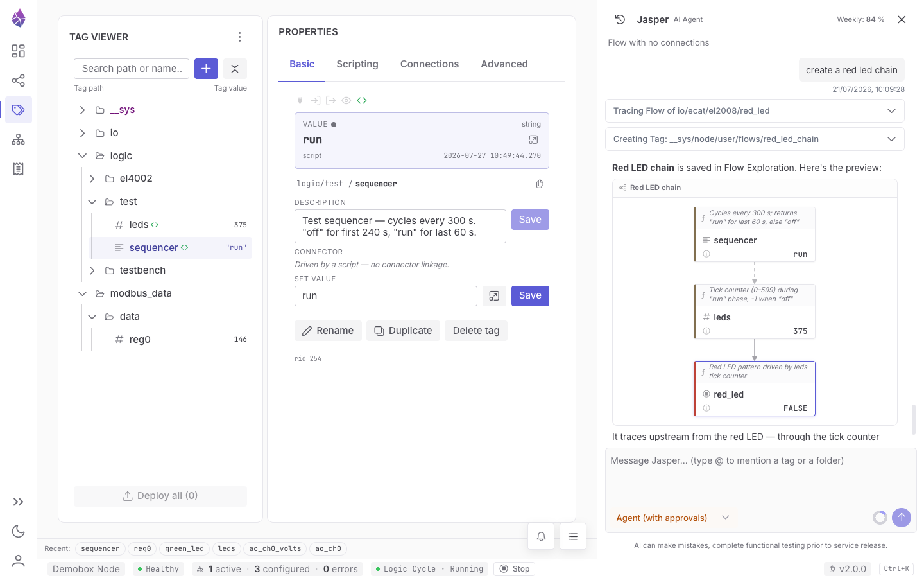Click the Message Jasper text area

pyautogui.click(x=760, y=477)
